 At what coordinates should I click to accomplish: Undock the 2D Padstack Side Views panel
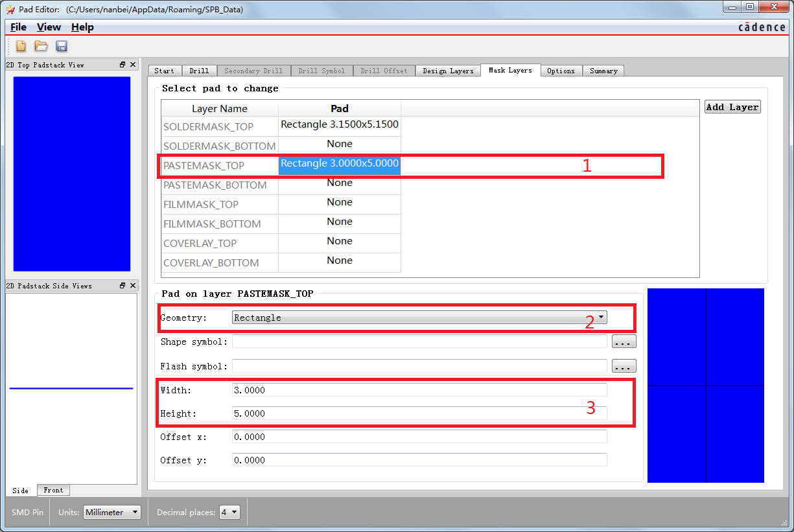coord(123,286)
